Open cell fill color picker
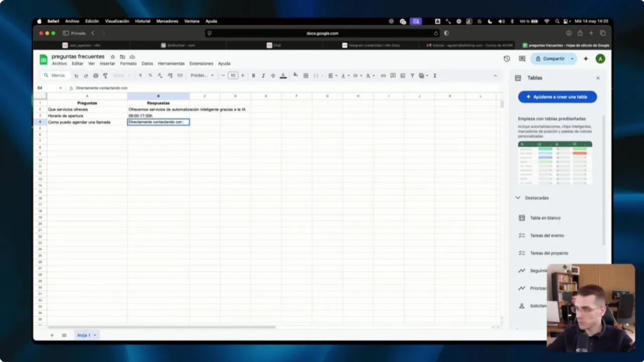The width and height of the screenshot is (644, 362). pyautogui.click(x=295, y=75)
